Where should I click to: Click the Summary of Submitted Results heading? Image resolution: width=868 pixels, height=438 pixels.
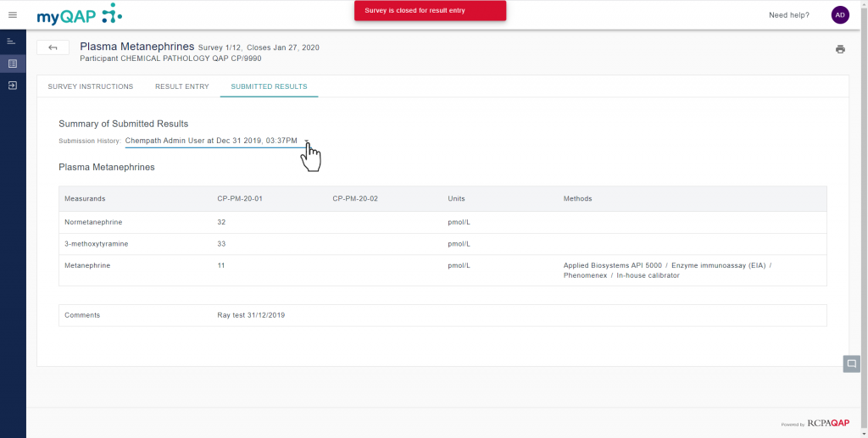point(124,124)
